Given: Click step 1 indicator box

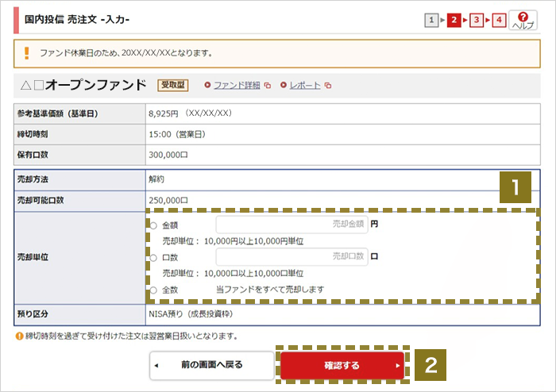Looking at the screenshot, I should click(x=431, y=20).
